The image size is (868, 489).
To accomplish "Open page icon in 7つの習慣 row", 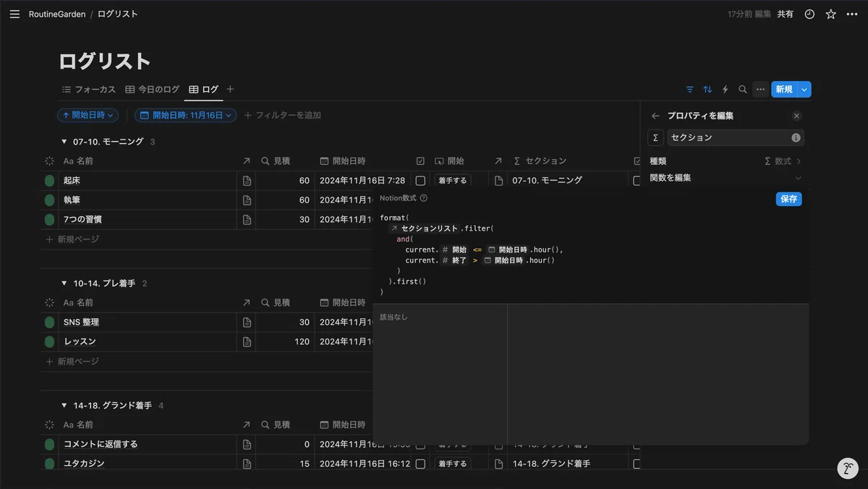I will point(247,219).
